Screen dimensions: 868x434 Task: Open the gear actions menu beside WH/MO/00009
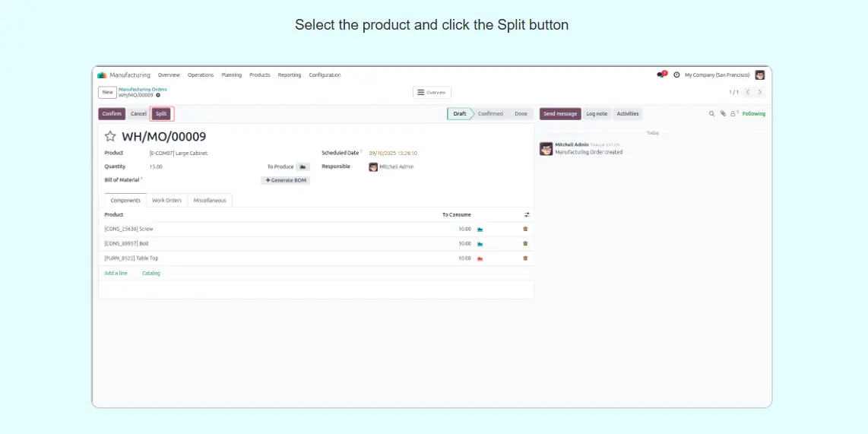click(158, 96)
